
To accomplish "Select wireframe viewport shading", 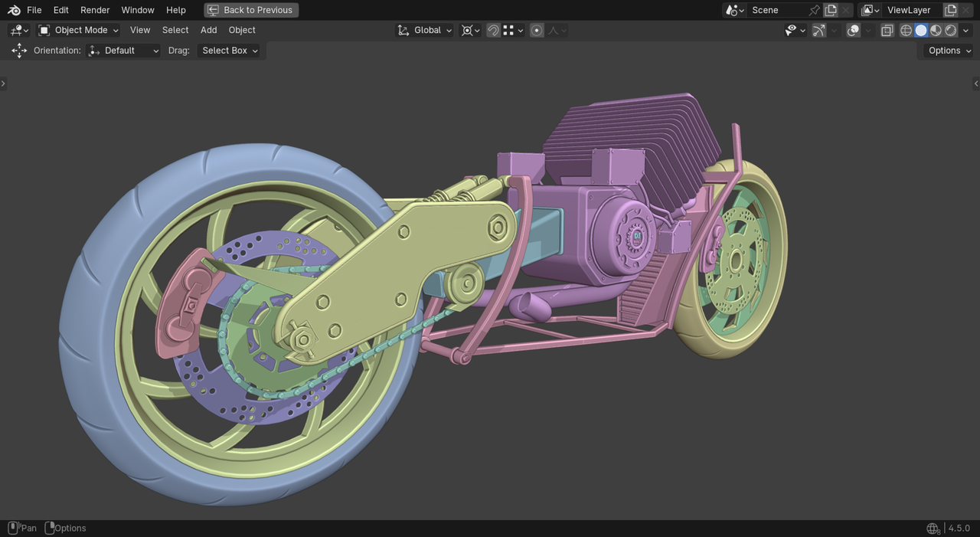I will (906, 30).
